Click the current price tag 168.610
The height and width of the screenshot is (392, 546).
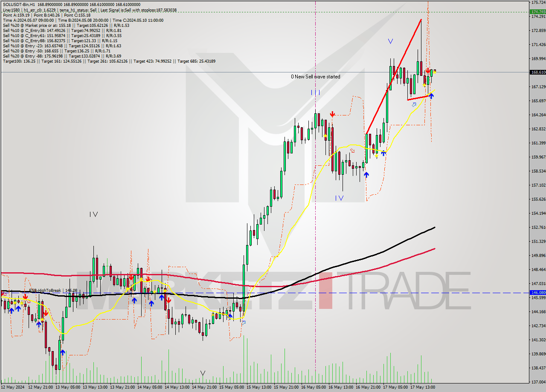click(538, 72)
